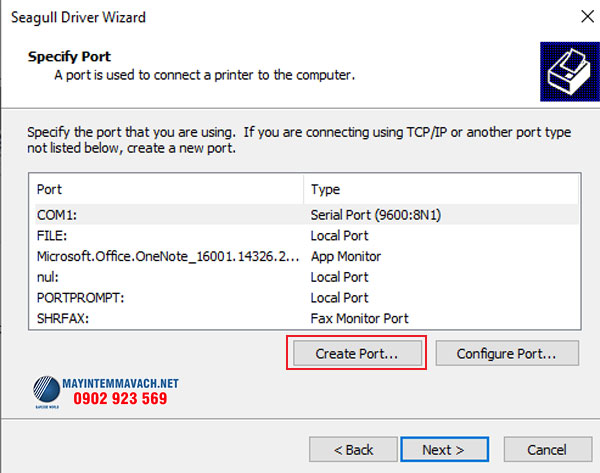Click the Specify Port heading

pyautogui.click(x=69, y=56)
